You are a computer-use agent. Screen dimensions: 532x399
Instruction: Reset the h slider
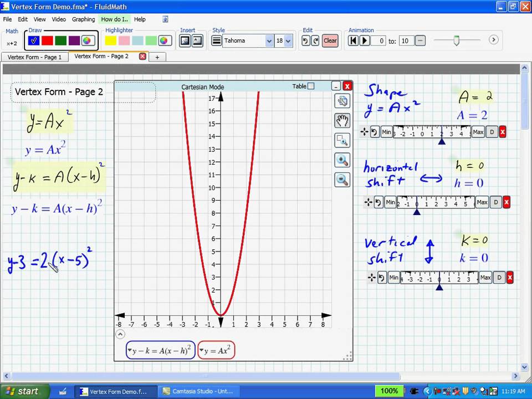point(378,202)
